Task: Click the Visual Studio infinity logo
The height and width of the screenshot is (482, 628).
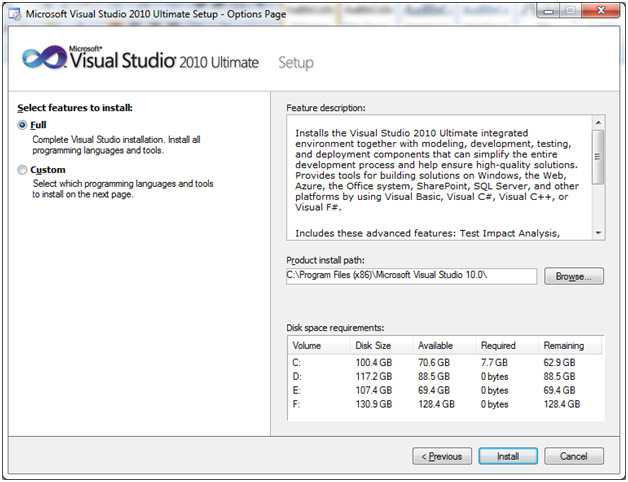Action: (x=44, y=58)
